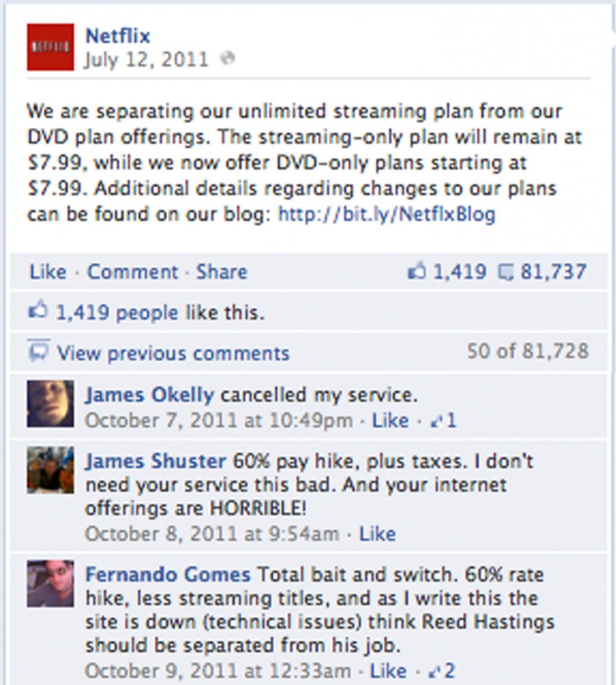Open the July 12, 2011 post timestamp

(x=146, y=60)
